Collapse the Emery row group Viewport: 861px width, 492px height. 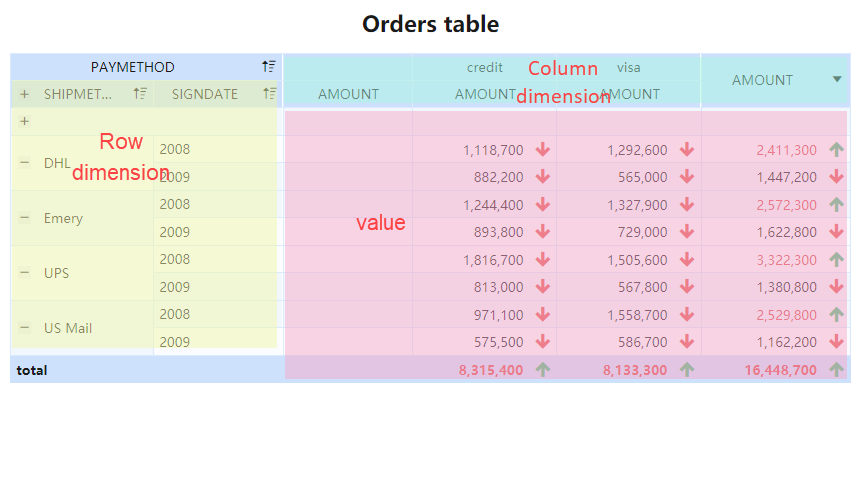pos(25,218)
